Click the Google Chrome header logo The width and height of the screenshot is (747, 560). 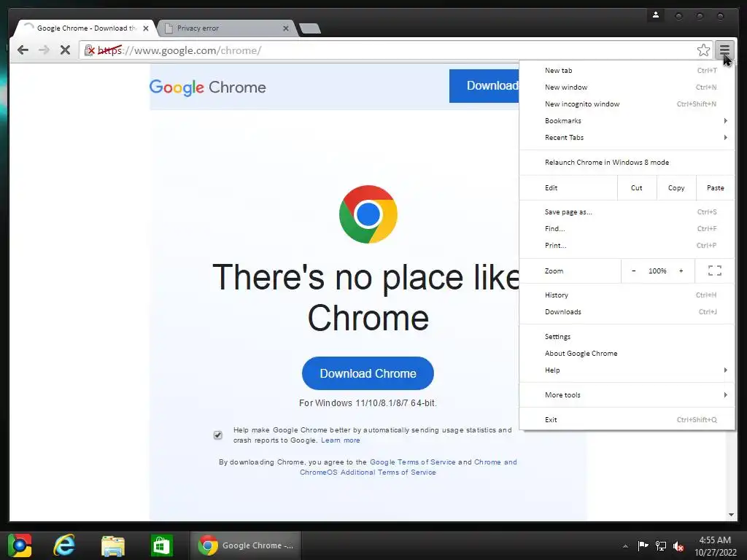coord(208,87)
